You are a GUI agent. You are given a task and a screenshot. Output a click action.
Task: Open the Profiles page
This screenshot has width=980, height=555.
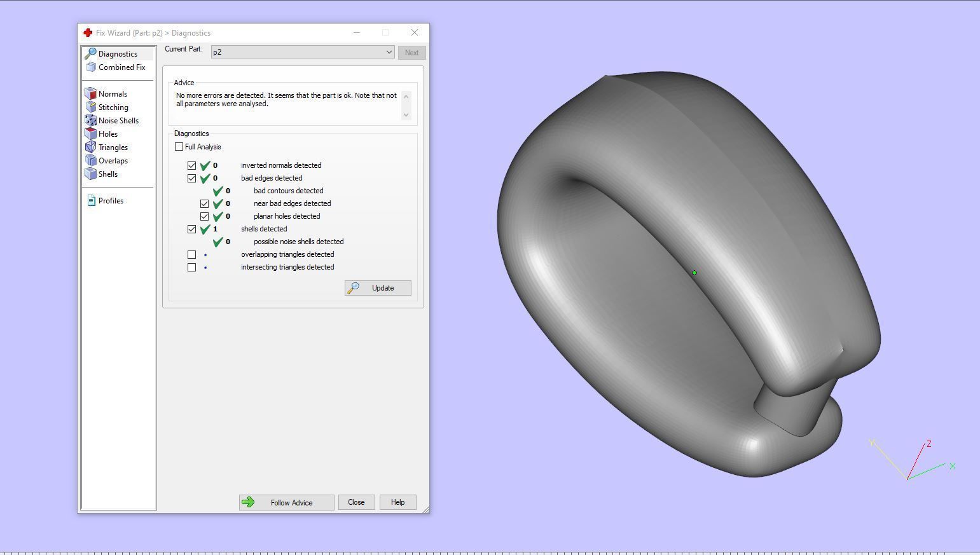tap(111, 200)
